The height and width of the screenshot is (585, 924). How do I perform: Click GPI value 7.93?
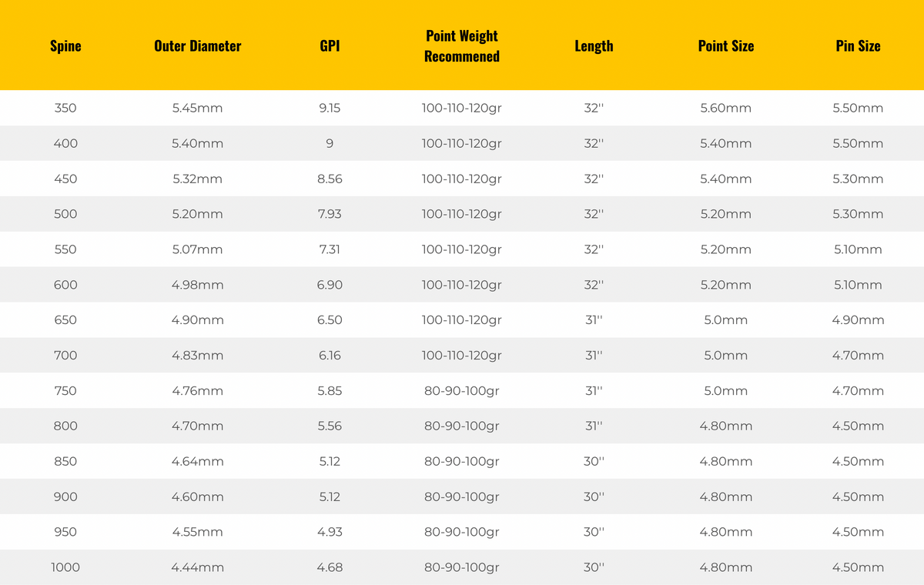330,214
